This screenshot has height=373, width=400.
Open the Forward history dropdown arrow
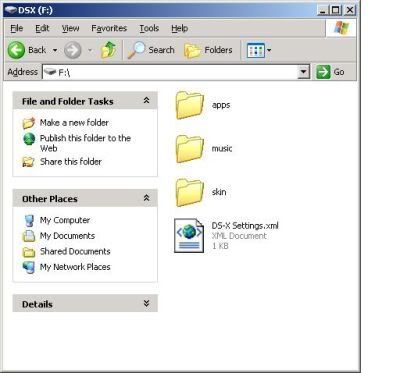(x=90, y=50)
